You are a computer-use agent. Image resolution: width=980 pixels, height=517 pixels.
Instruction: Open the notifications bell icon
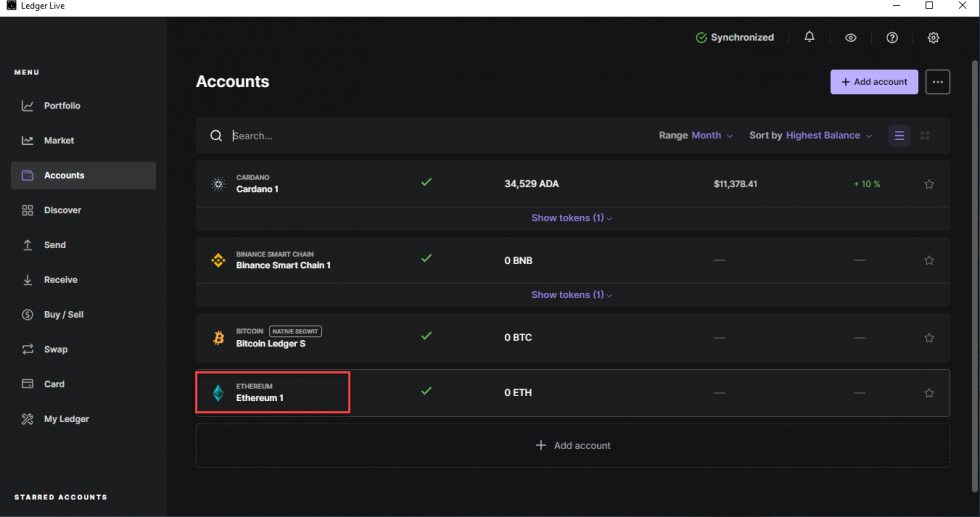pos(809,38)
